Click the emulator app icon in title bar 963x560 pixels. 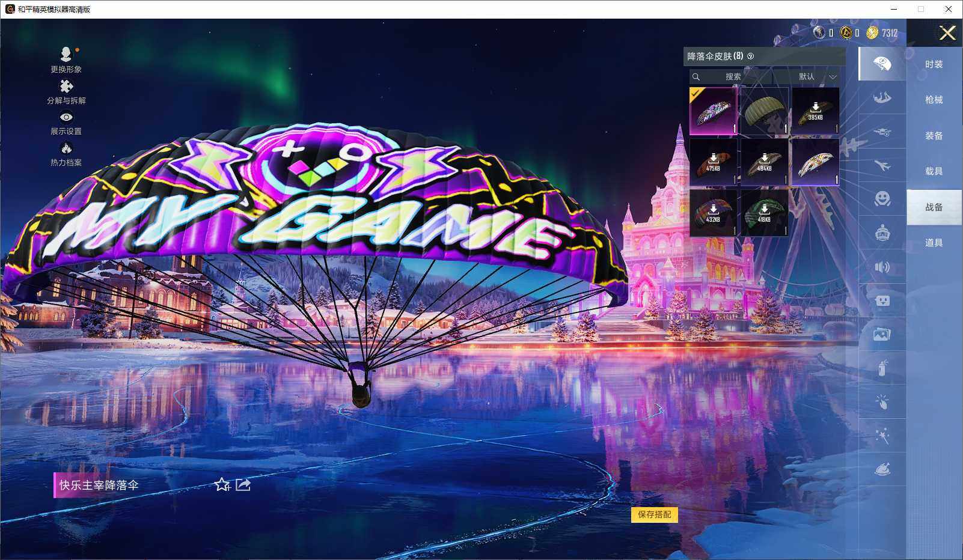10,9
